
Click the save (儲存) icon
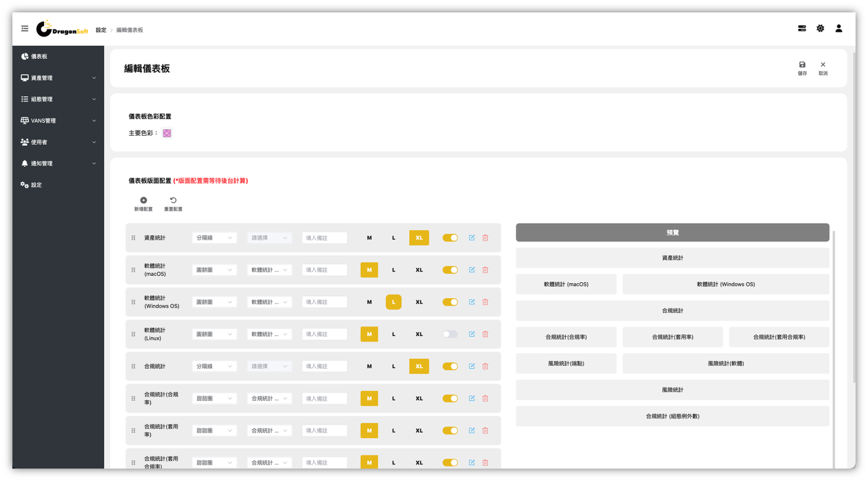[802, 65]
